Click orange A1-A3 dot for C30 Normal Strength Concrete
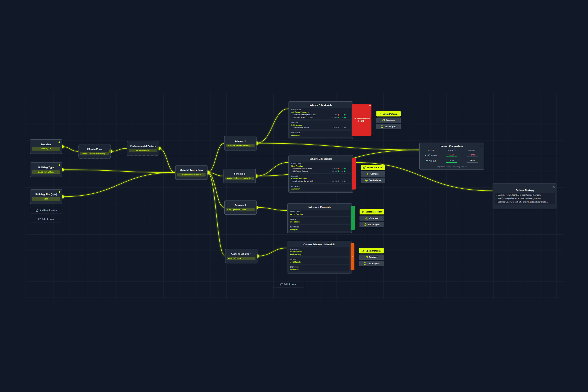This screenshot has width=588, height=392. [338, 115]
